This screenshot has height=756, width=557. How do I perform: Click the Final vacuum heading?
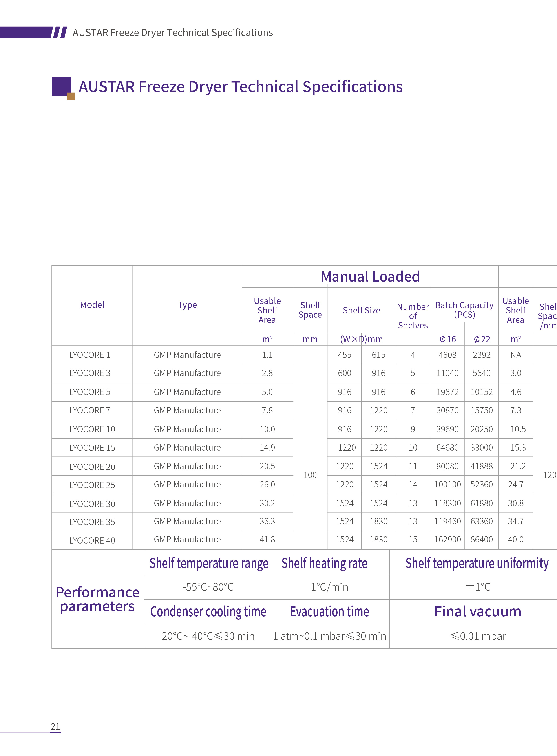pyautogui.click(x=477, y=611)
